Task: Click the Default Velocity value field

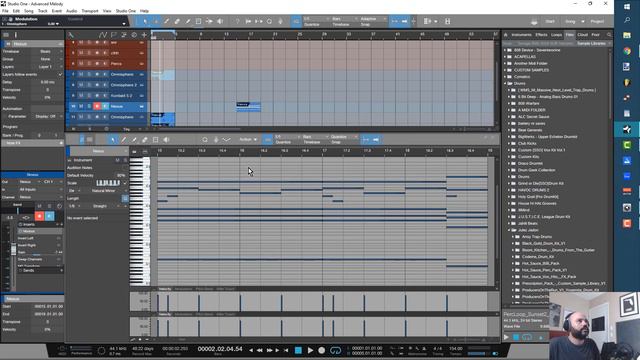Action: click(121, 175)
